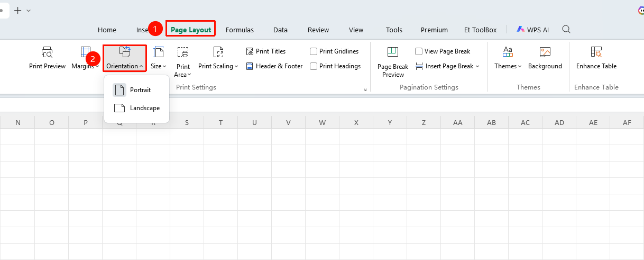Open the Margins options
This screenshot has height=260, width=644.
coord(85,58)
